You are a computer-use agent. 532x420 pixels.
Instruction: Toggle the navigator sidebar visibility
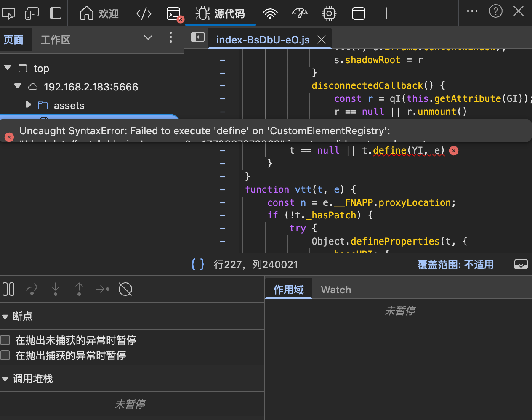pyautogui.click(x=198, y=37)
